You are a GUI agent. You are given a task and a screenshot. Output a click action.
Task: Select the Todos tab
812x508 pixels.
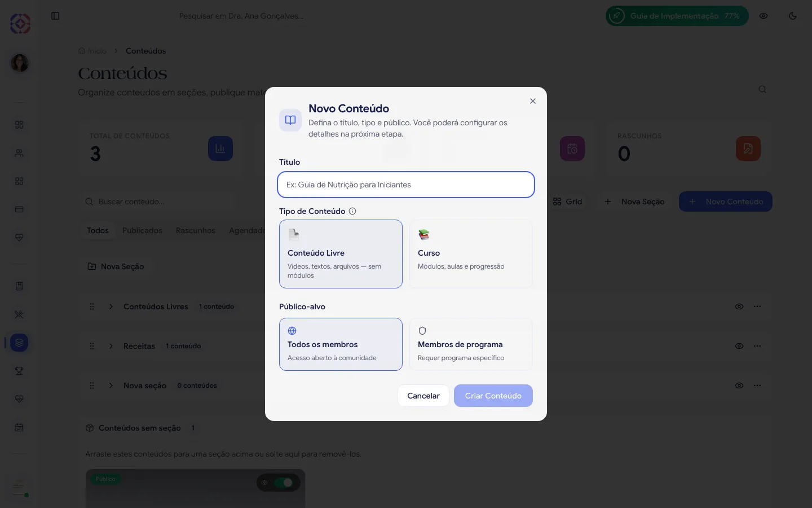98,230
